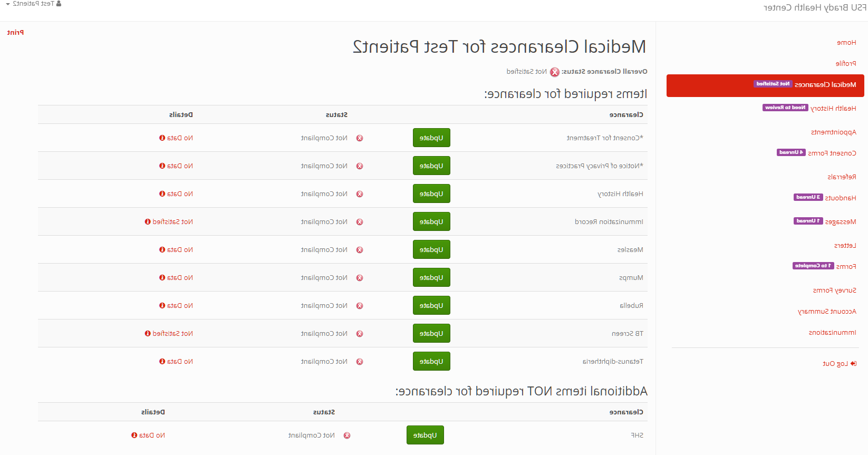Click Update for Mumps

tap(431, 277)
